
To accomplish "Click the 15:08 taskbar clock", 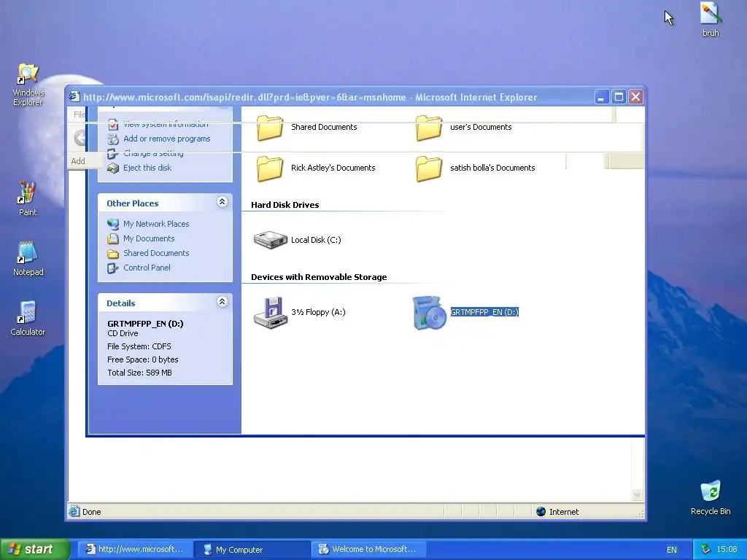I will (727, 549).
